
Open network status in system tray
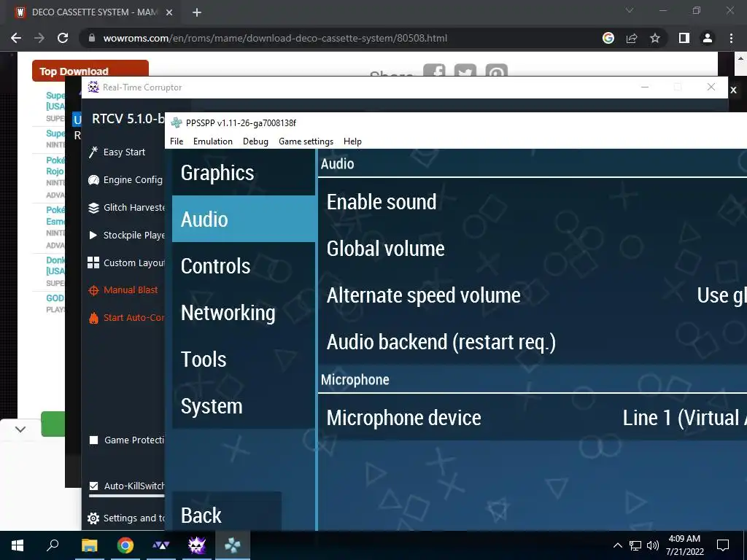(x=635, y=545)
